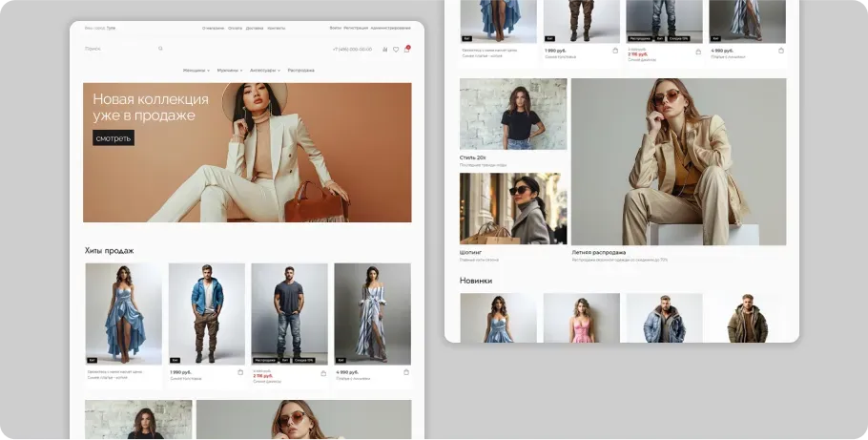
Task: Select the pink dress product in Новинки
Action: (x=581, y=318)
